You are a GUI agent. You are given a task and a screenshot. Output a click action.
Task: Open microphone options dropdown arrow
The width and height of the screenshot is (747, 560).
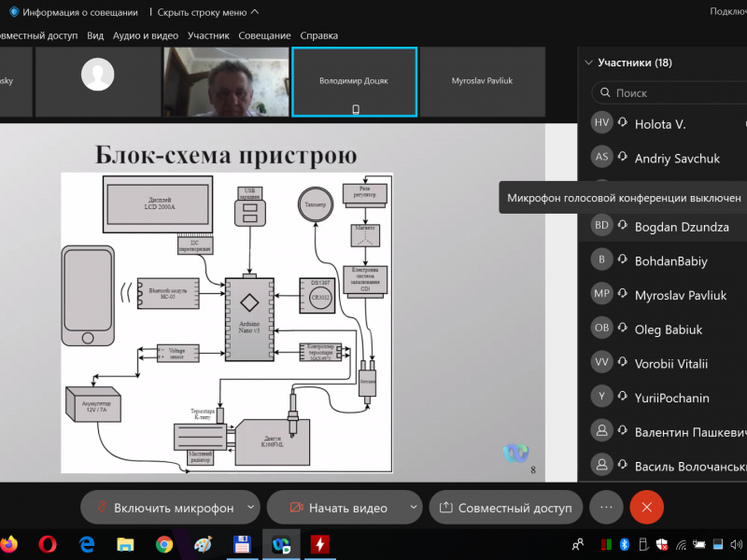point(250,508)
